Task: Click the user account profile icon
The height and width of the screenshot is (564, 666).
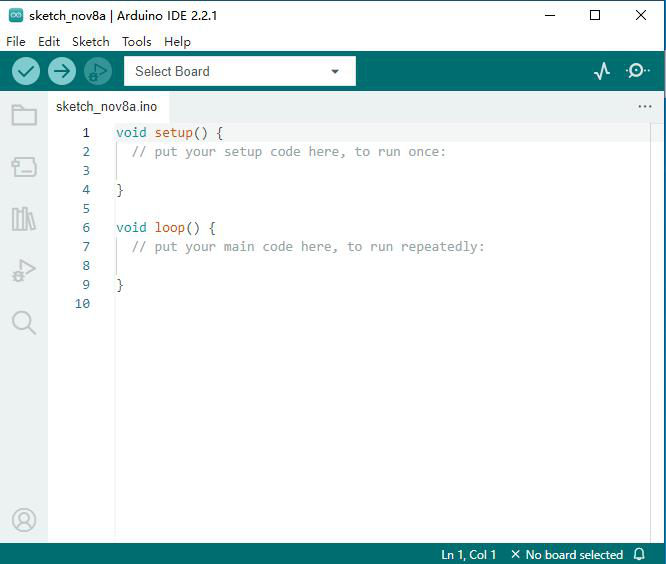Action: click(x=24, y=520)
